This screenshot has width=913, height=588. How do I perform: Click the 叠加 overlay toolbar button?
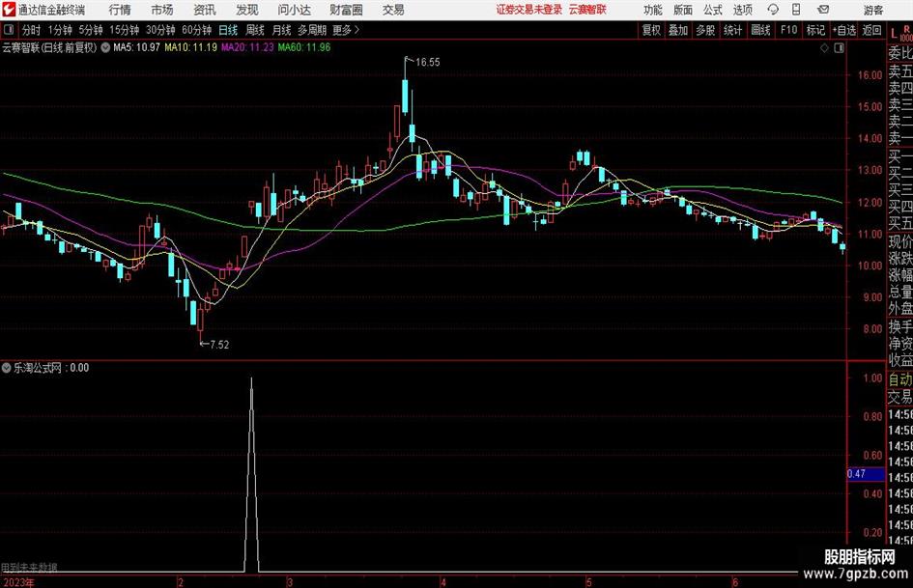tap(678, 30)
